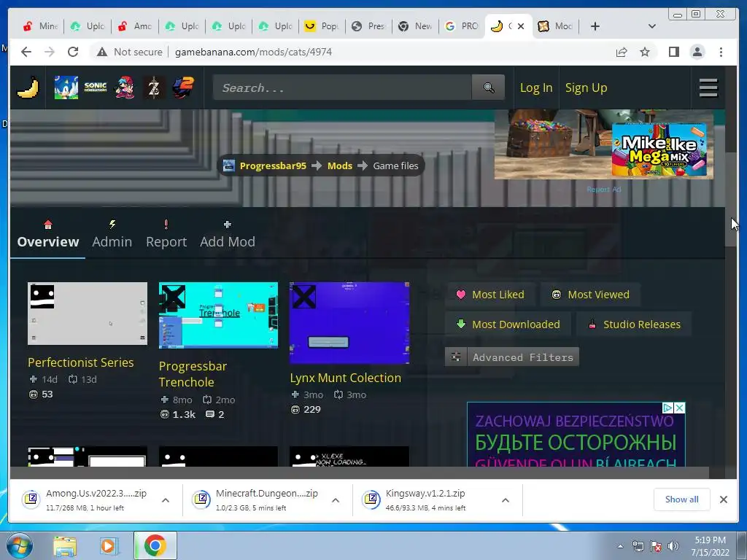Screen dimensions: 747x560
Task: Filter by Most Liked
Action: coord(491,295)
